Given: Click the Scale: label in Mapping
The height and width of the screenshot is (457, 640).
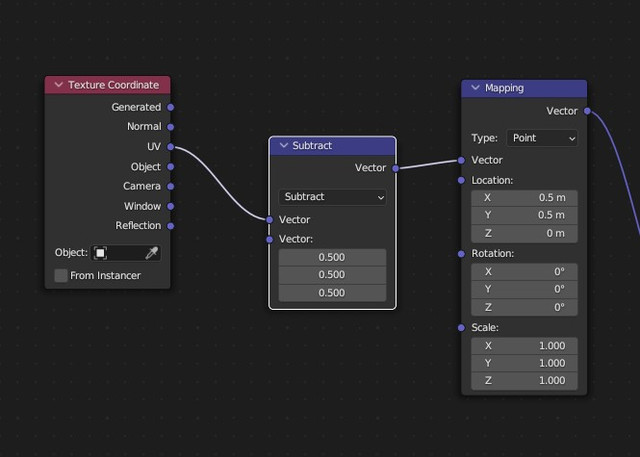Looking at the screenshot, I should tap(485, 328).
